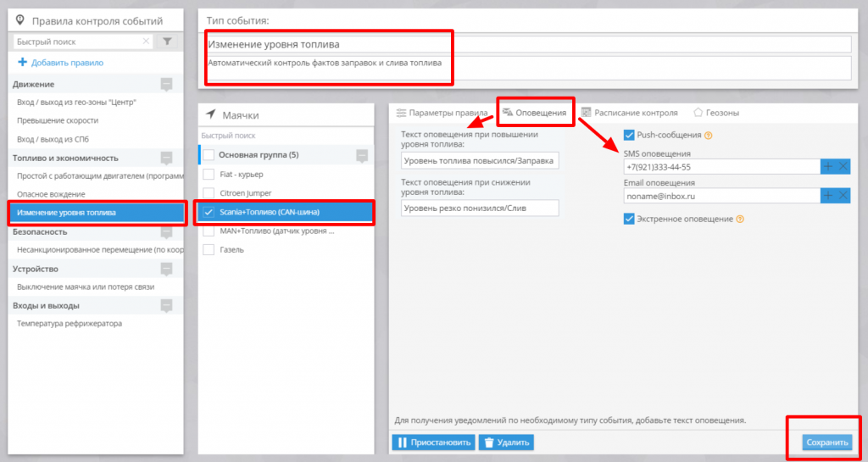Switch to the Параметры правила tab
868x462 pixels.
[x=442, y=112]
